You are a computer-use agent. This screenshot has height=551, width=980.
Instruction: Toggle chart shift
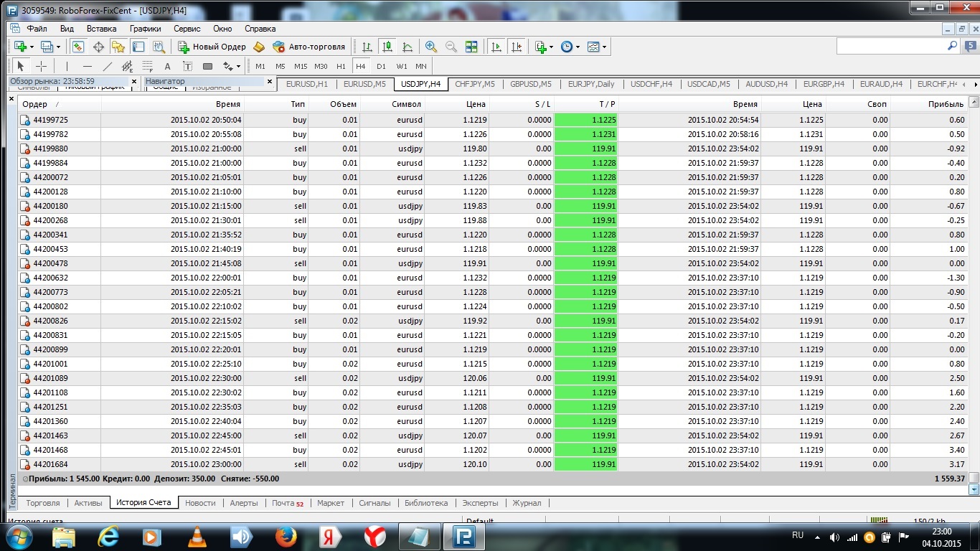517,47
